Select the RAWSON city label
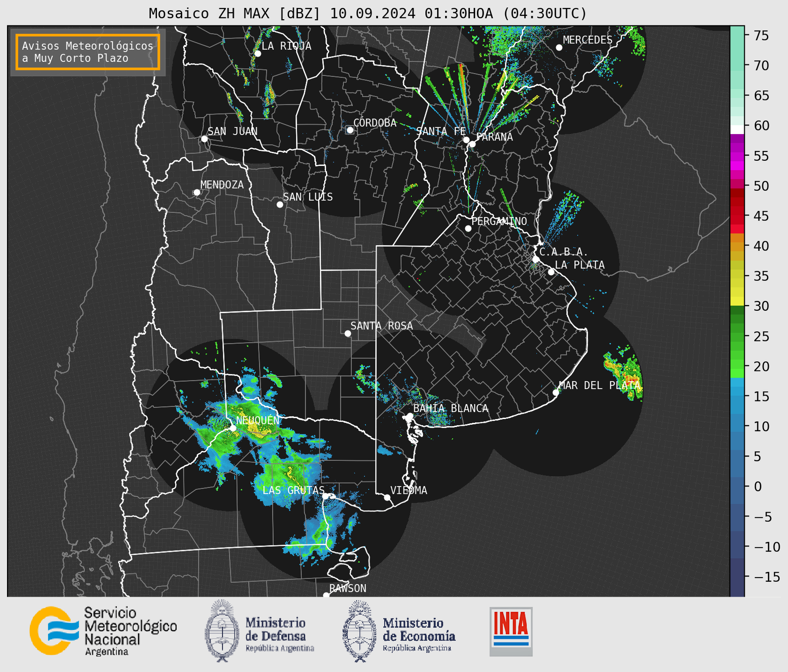 [x=348, y=588]
